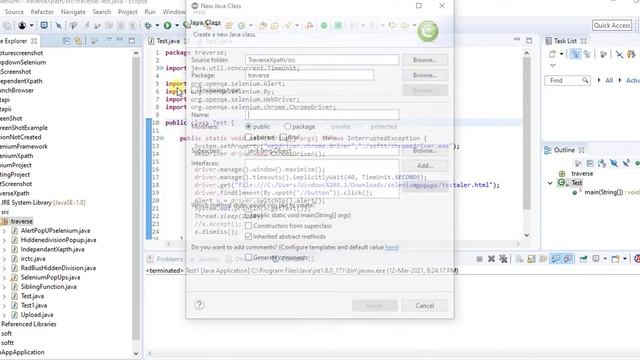Select SiblingFunction.java in Package Explorer

49,287
